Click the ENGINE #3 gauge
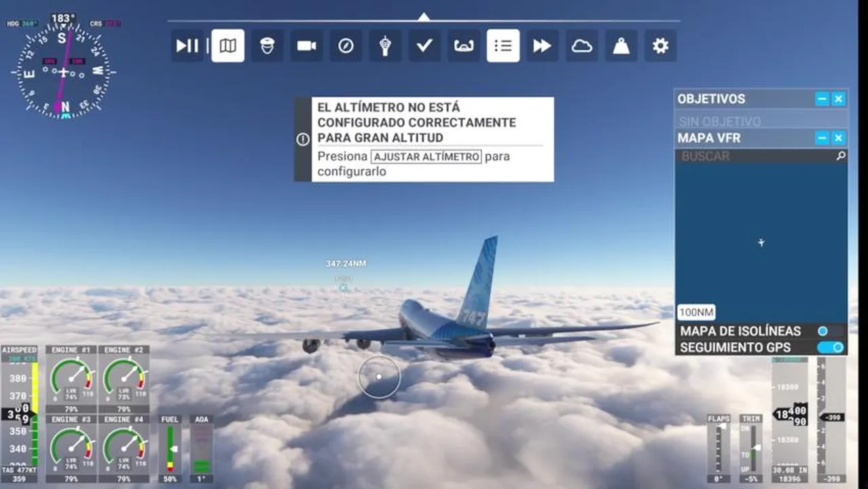 click(x=71, y=449)
